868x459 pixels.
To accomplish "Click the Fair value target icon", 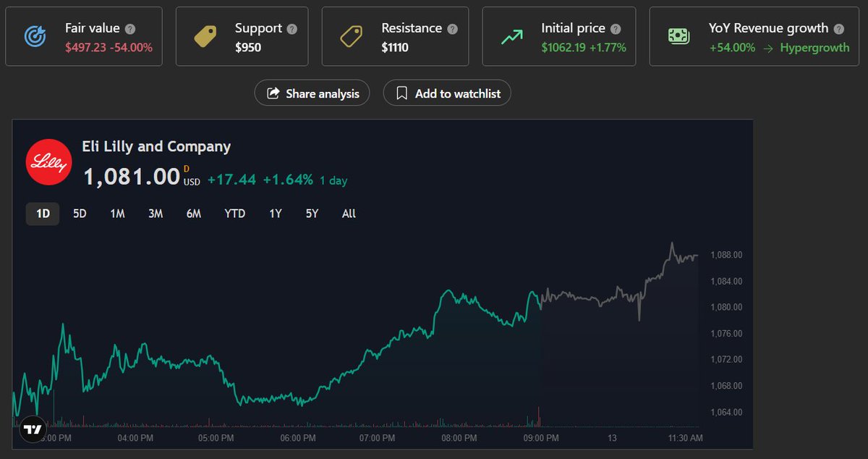I will pos(34,36).
